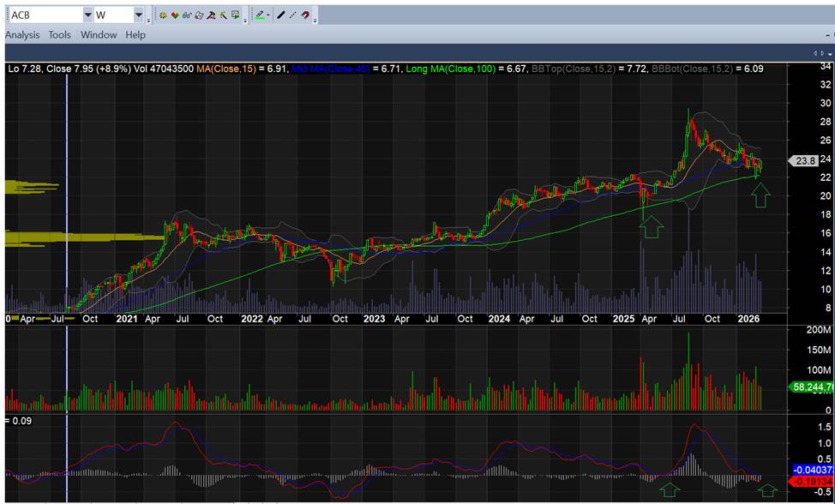
Task: Expand the W interval dropdown
Action: 139,15
